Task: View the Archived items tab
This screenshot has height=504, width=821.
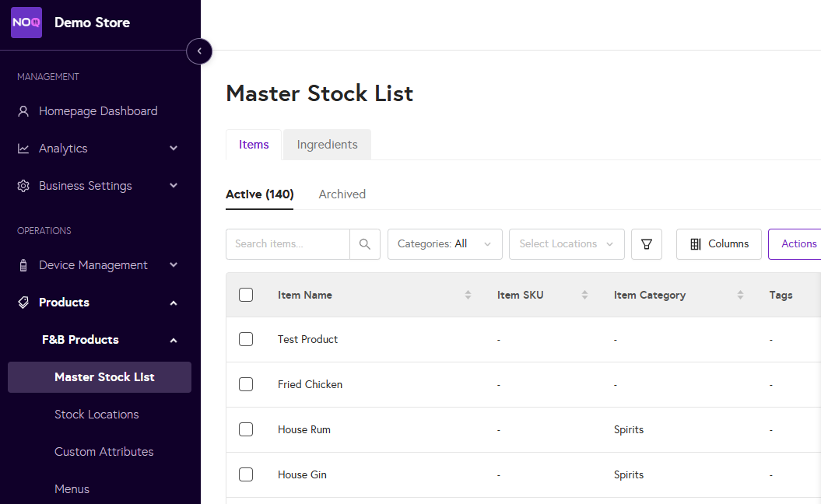Action: [x=342, y=194]
